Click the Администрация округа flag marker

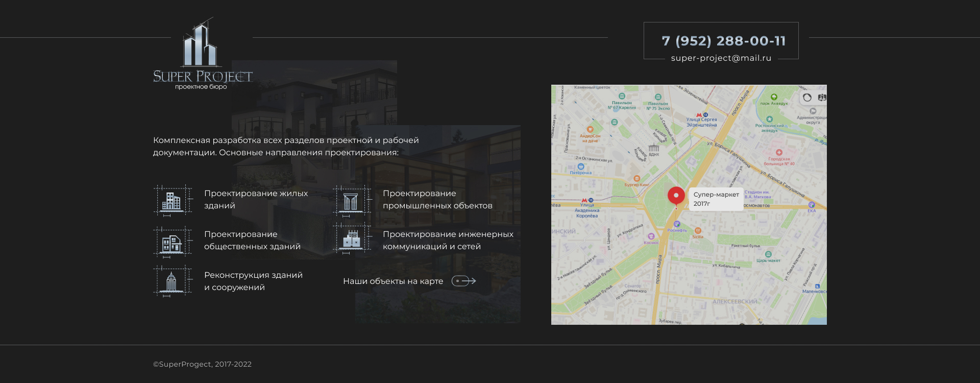click(x=813, y=111)
